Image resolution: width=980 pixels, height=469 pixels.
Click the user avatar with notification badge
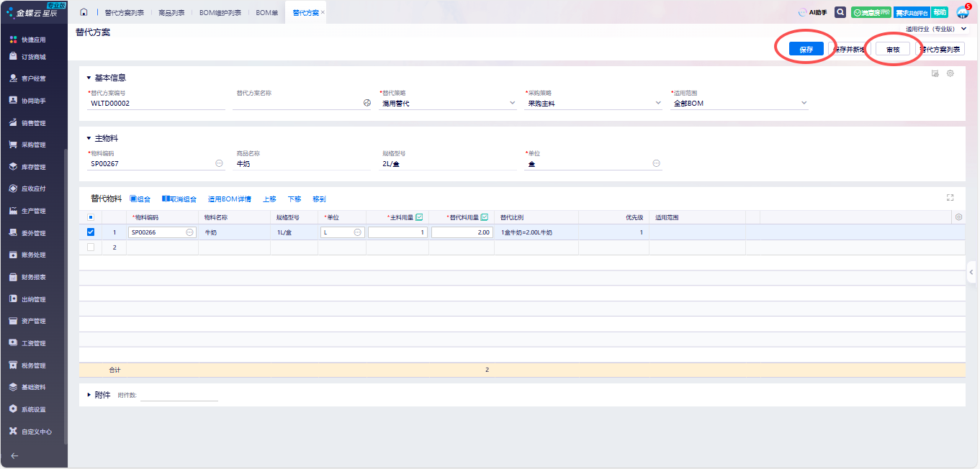[x=962, y=12]
